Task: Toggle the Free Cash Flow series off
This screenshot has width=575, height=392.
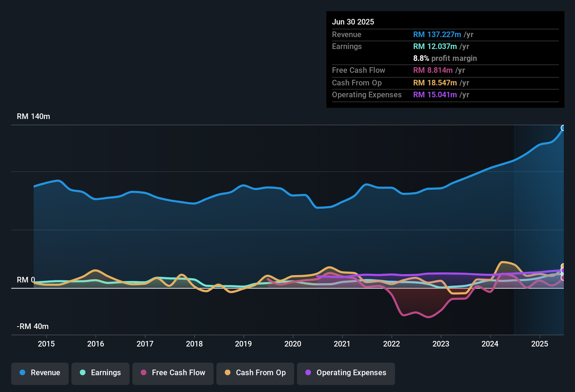Action: [173, 373]
